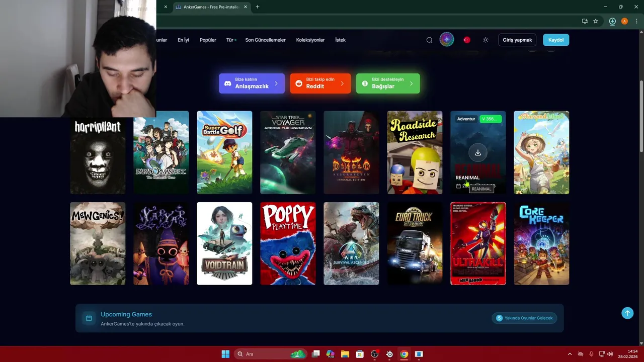Open the wizard game cover beside Mewgenics
The image size is (644, 362).
(161, 243)
